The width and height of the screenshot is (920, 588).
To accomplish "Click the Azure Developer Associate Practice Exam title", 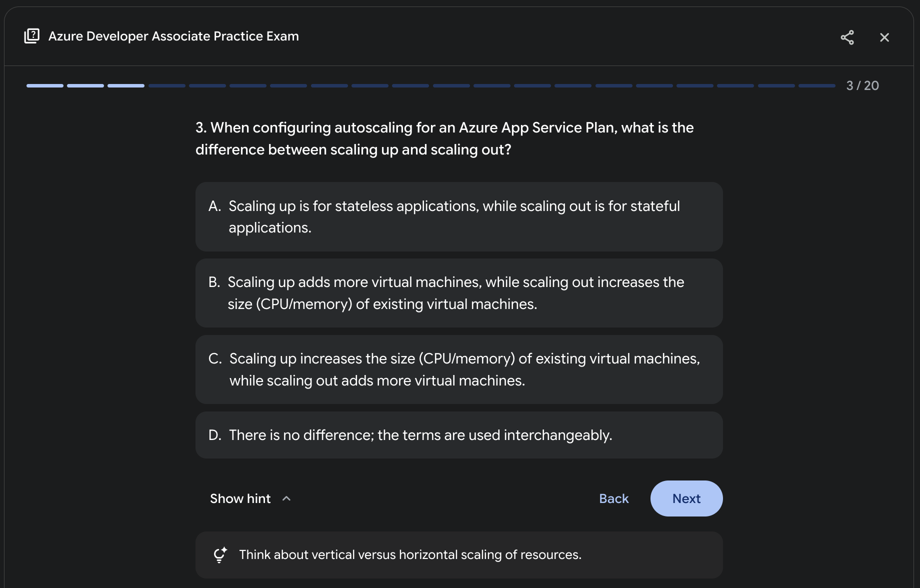I will [173, 36].
